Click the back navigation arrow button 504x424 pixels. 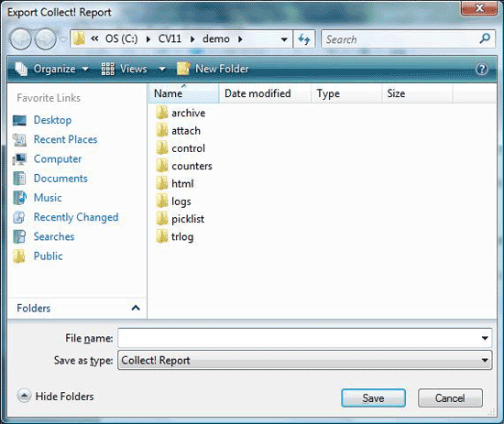[20, 39]
